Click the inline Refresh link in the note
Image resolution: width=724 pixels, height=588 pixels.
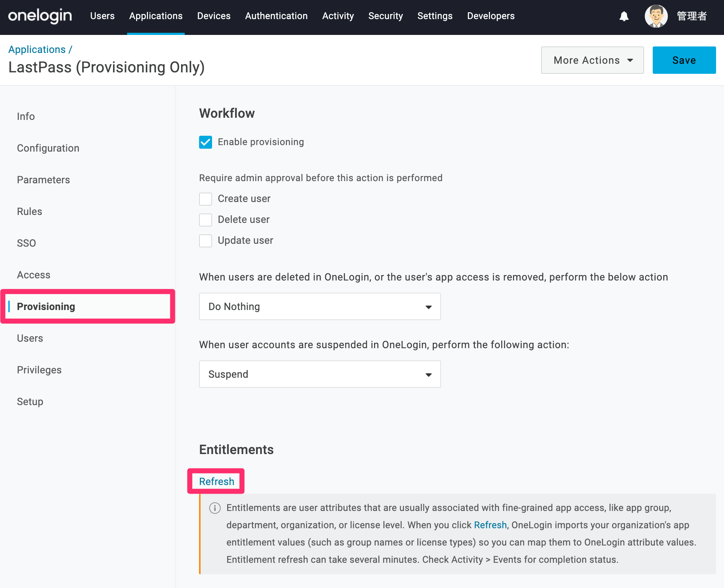pos(490,525)
